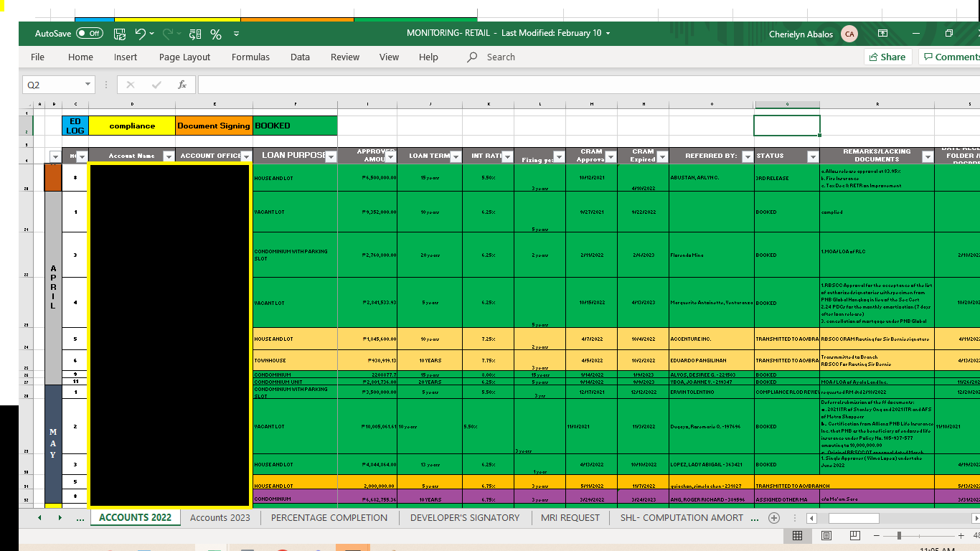The width and height of the screenshot is (980, 551).
Task: Open the CRAM Approval filter dropdown
Action: pos(611,156)
